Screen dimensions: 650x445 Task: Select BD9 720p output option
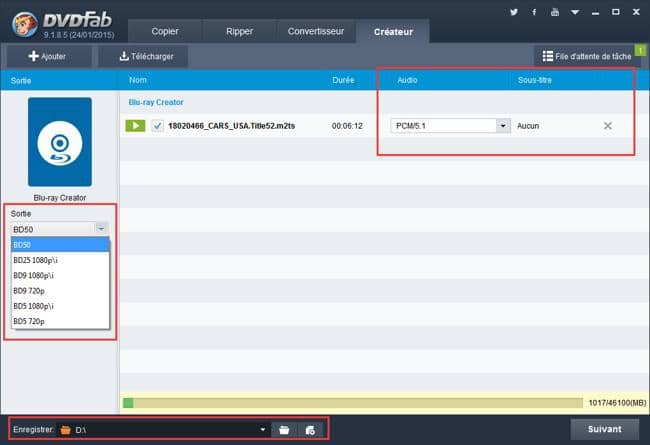pos(61,291)
